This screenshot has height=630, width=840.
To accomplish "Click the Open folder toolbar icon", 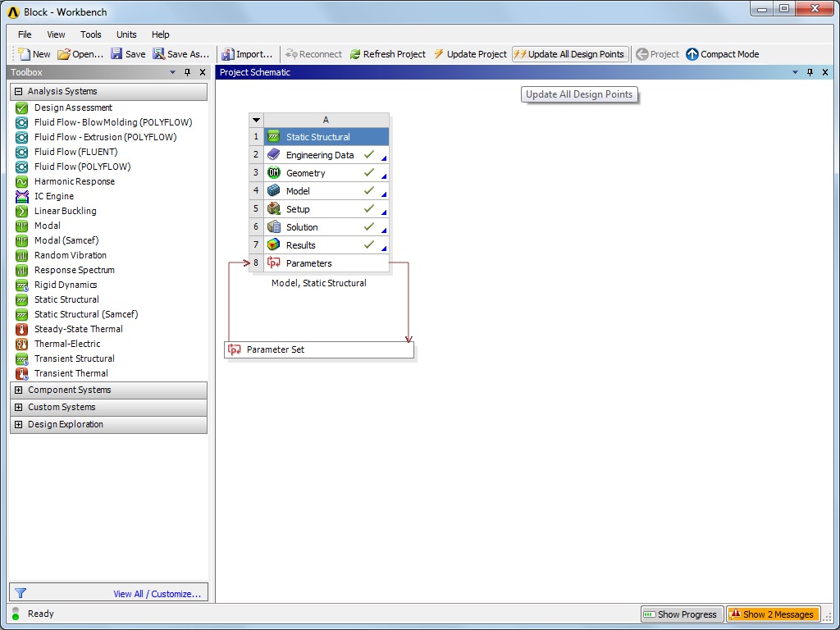I will tap(64, 54).
